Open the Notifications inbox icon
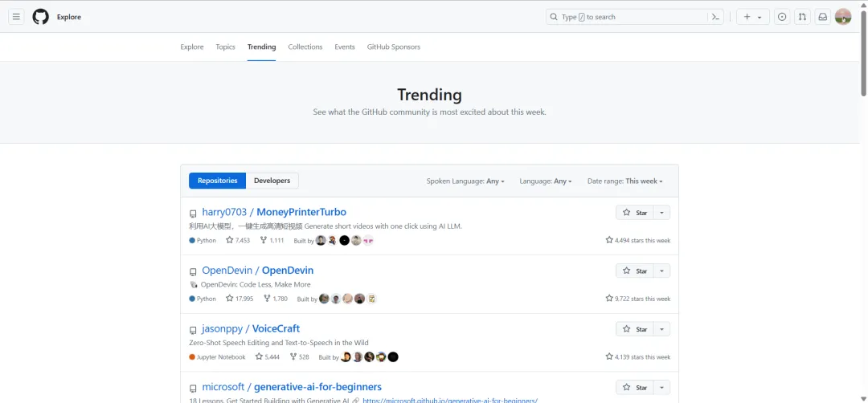Viewport: 868px width, 403px height. tap(823, 17)
